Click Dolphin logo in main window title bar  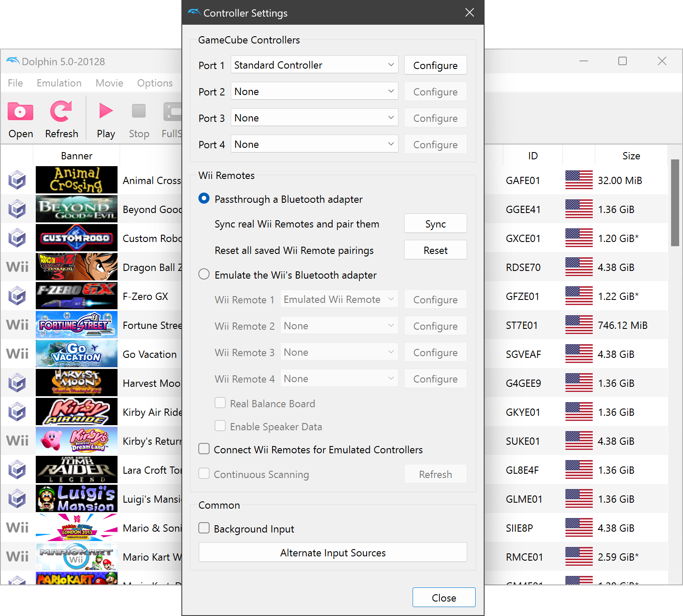[x=13, y=61]
